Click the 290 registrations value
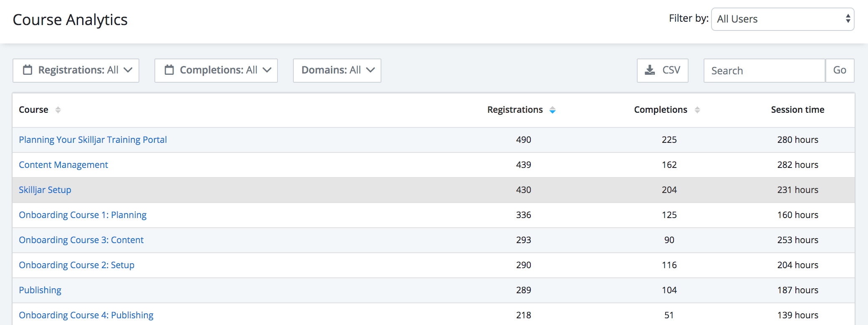The height and width of the screenshot is (325, 868). [x=524, y=265]
